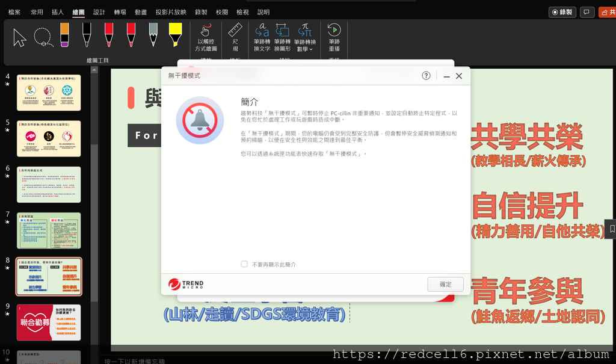Click the bookmark tab on right edge
The image size is (616, 364).
click(x=612, y=229)
